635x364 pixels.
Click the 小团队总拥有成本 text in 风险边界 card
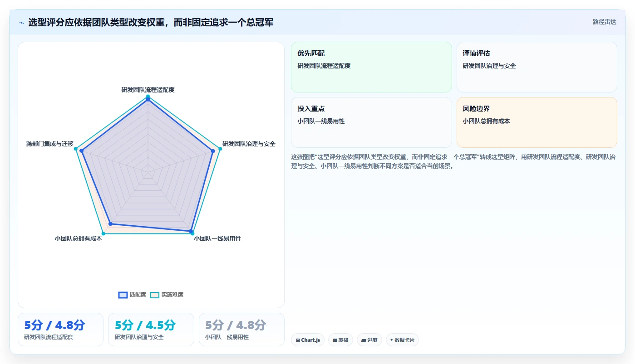[486, 121]
